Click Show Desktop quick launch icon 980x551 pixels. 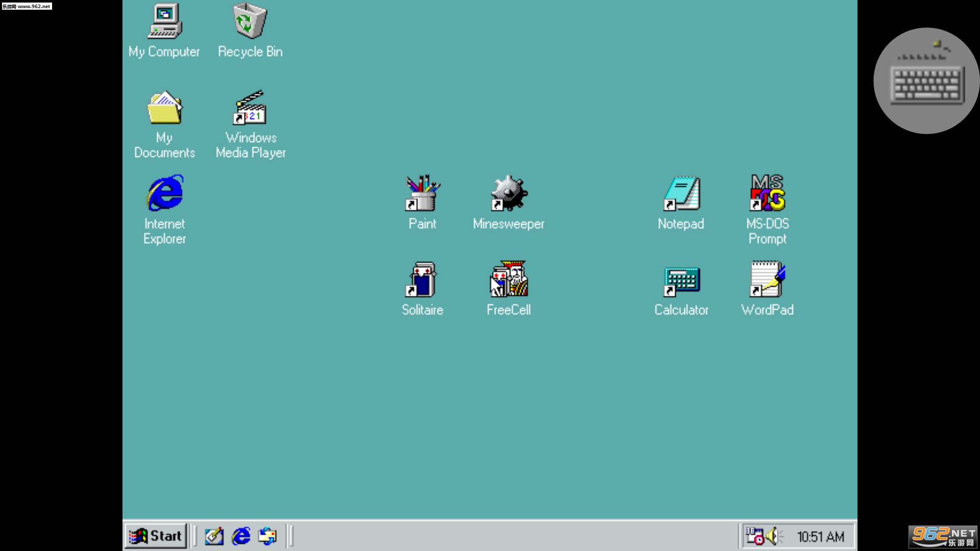[x=214, y=536]
